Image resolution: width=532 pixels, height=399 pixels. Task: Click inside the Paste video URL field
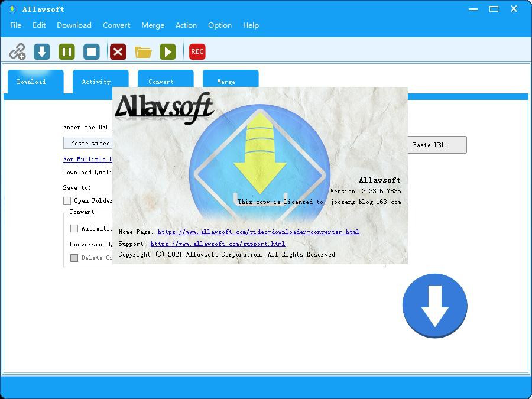89,142
